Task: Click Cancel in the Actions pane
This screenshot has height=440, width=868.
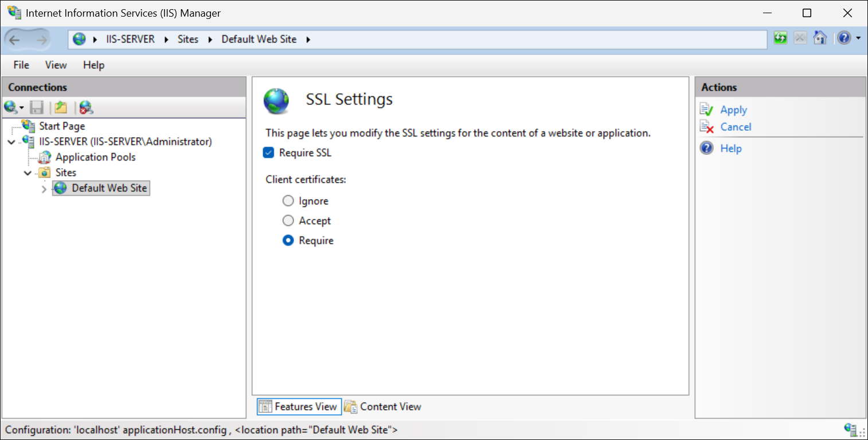Action: pyautogui.click(x=736, y=127)
